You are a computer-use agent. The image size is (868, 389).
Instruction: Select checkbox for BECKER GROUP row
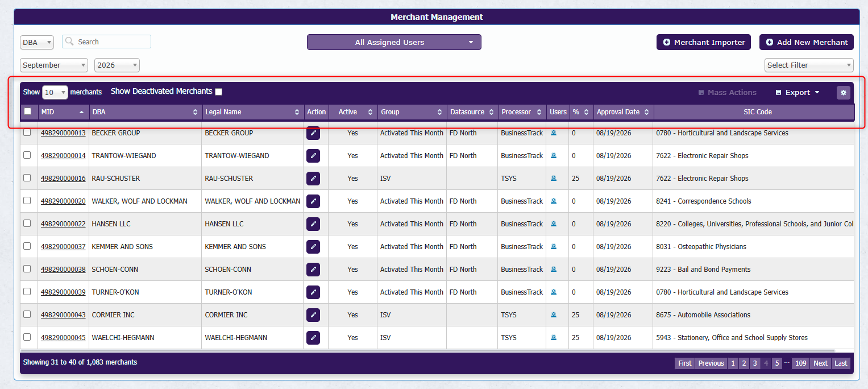[x=27, y=133]
